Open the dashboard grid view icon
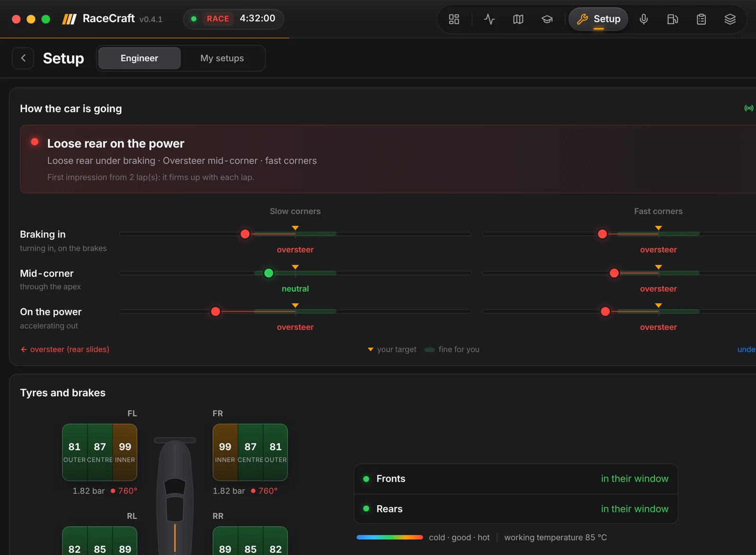 tap(454, 19)
